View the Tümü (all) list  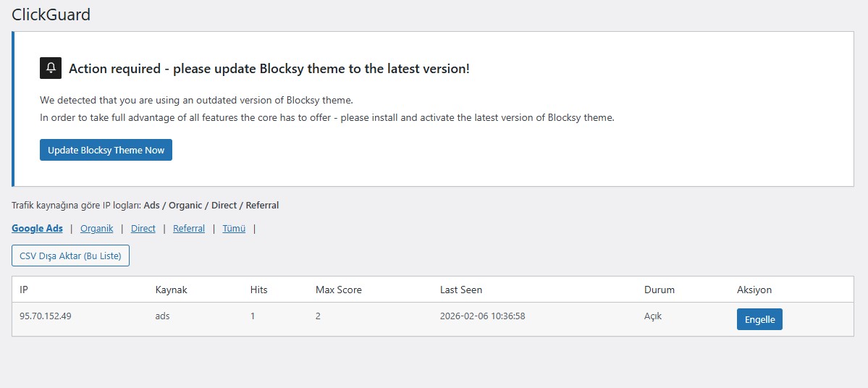tap(234, 228)
